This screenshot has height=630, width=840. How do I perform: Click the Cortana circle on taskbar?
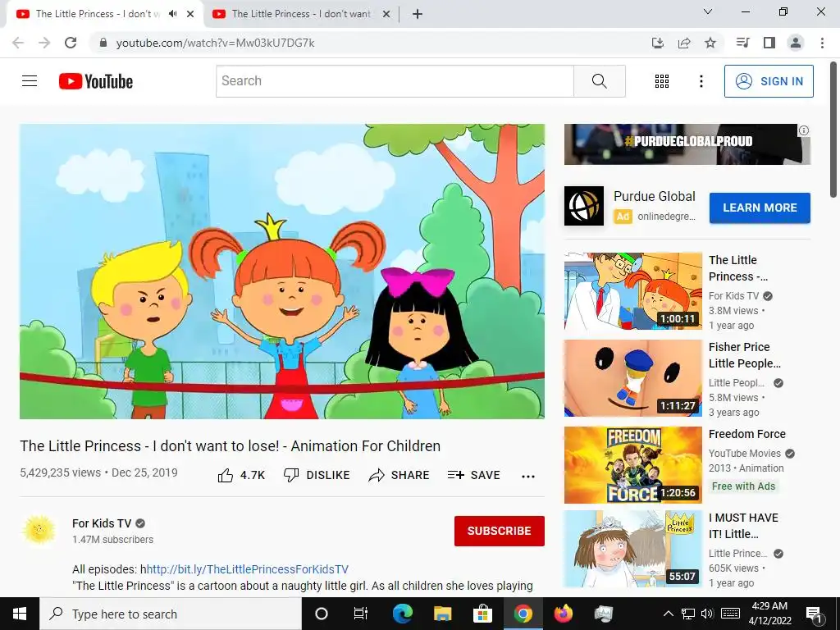tap(322, 614)
